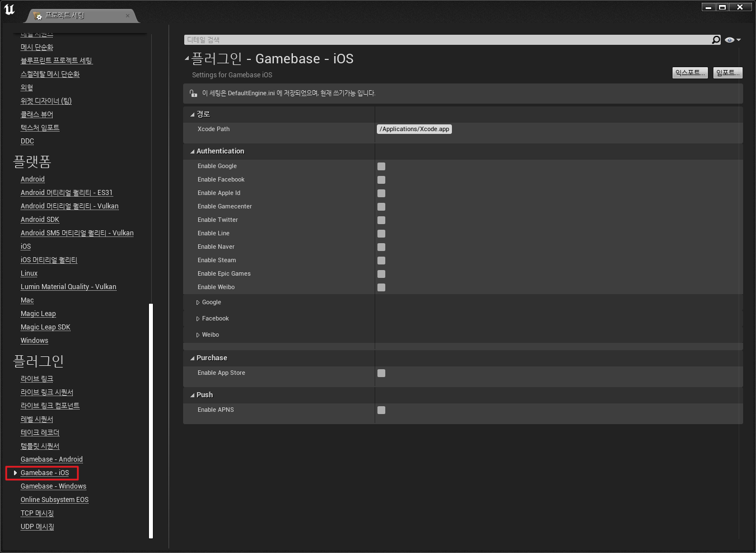The image size is (756, 553).
Task: Click the lock icon beside the DefaultEngine.ini notice
Action: [x=193, y=93]
